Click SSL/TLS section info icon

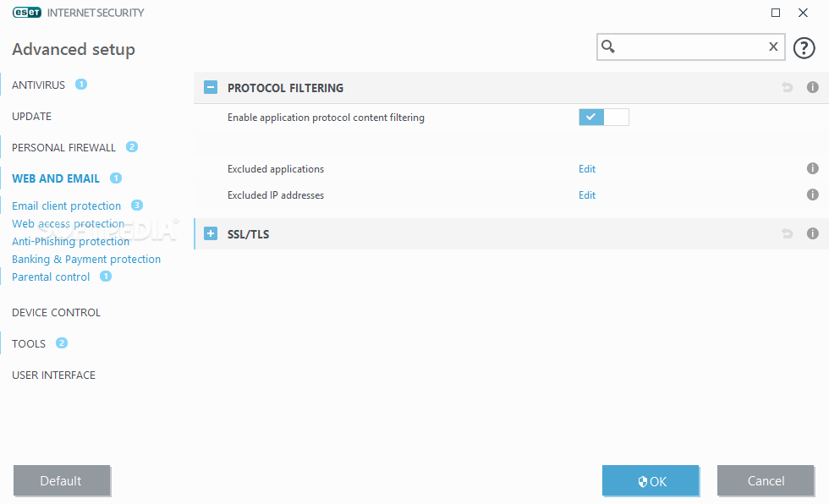tap(813, 233)
